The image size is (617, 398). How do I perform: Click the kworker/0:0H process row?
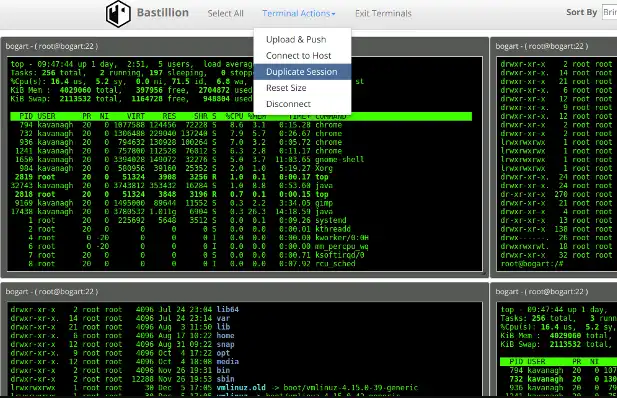tap(190, 237)
